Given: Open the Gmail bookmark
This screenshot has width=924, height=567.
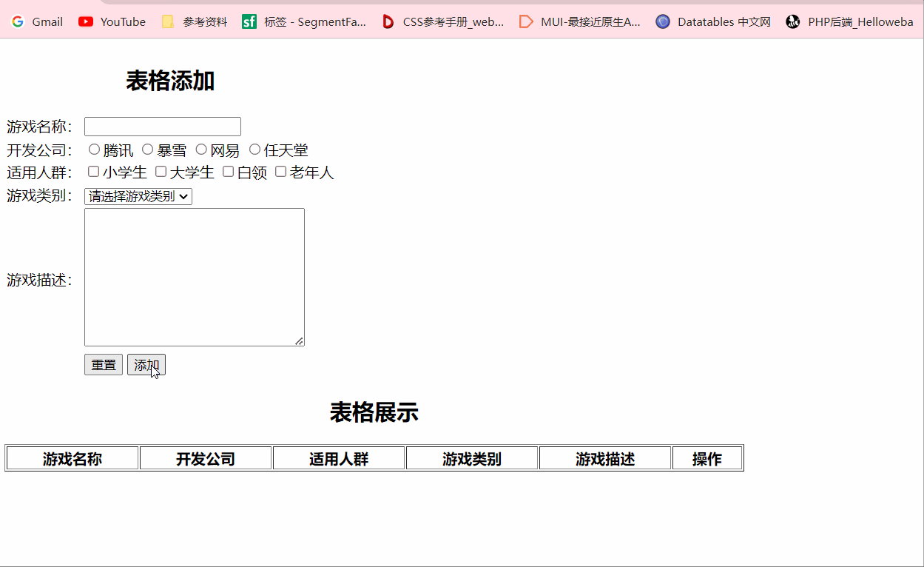Looking at the screenshot, I should pyautogui.click(x=37, y=22).
